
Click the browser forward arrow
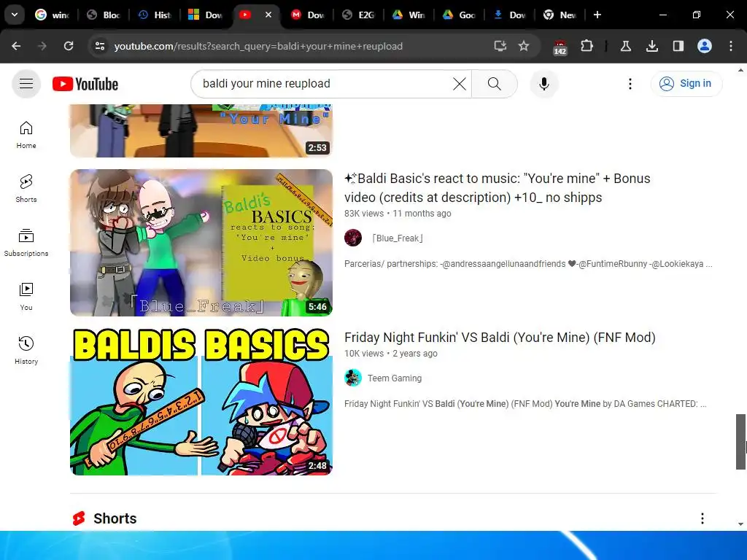42,46
